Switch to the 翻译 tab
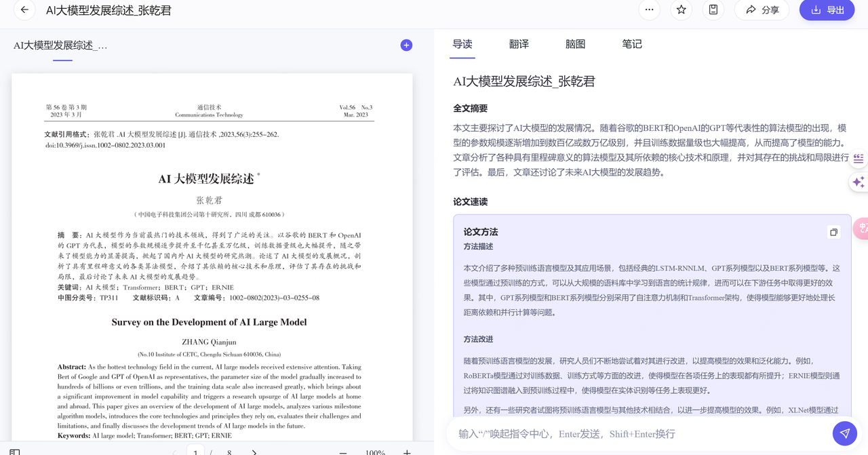Viewport: 868px width, 455px height. [519, 44]
